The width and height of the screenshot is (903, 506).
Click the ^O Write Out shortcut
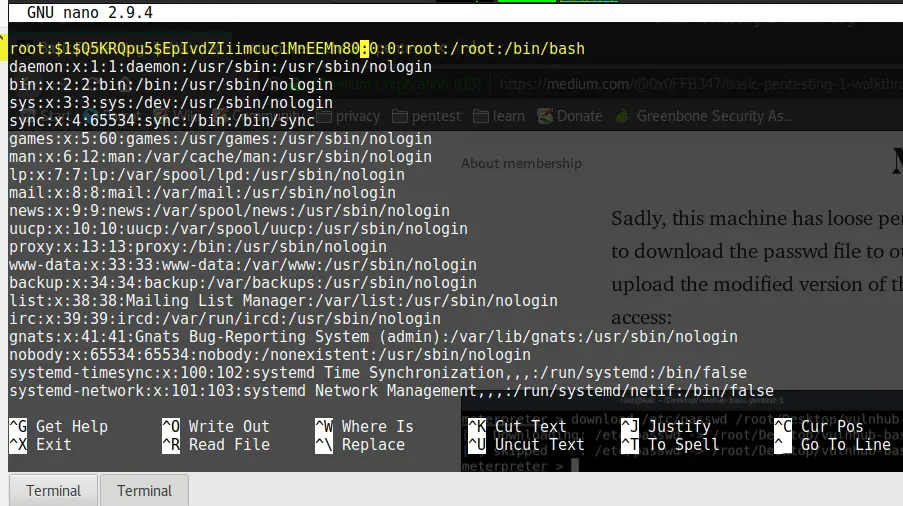tap(216, 427)
